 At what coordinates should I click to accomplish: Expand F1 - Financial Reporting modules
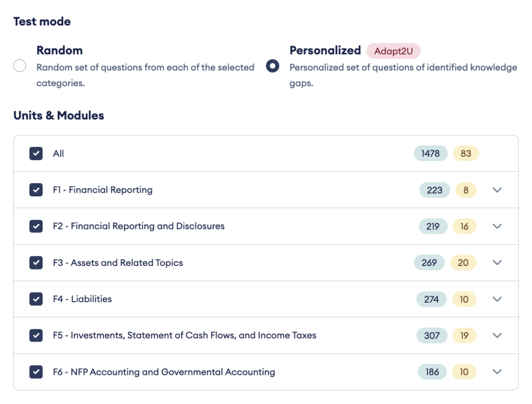(x=497, y=190)
